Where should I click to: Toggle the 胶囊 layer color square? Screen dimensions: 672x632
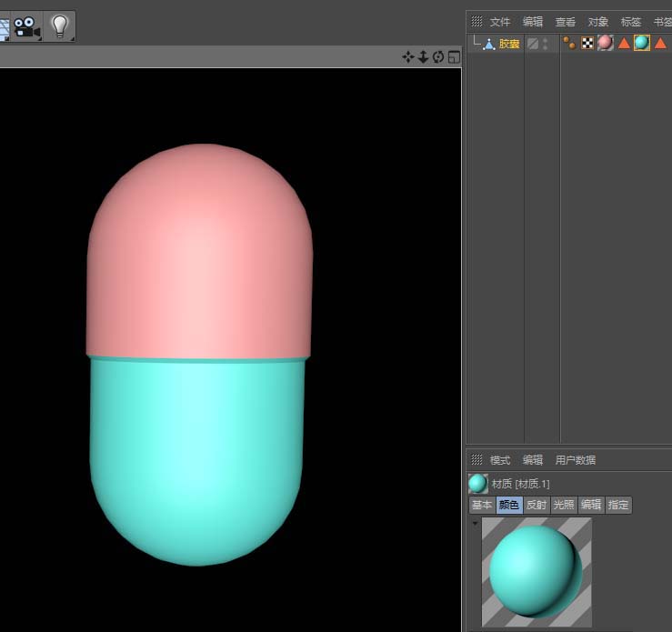(x=533, y=44)
